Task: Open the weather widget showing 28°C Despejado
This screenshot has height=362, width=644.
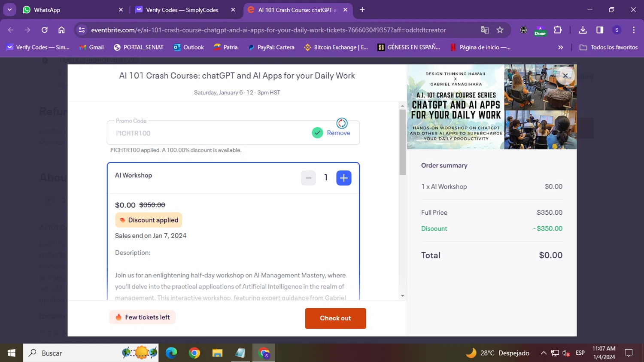Action: click(498, 353)
